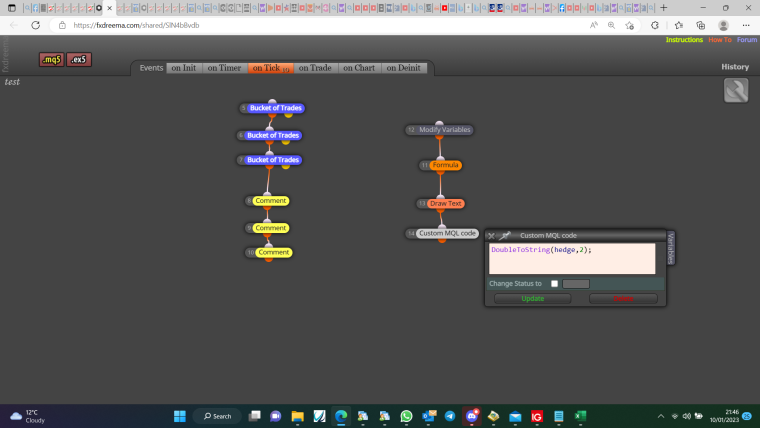This screenshot has height=428, width=760.
Task: Open the History panel
Action: (x=735, y=67)
